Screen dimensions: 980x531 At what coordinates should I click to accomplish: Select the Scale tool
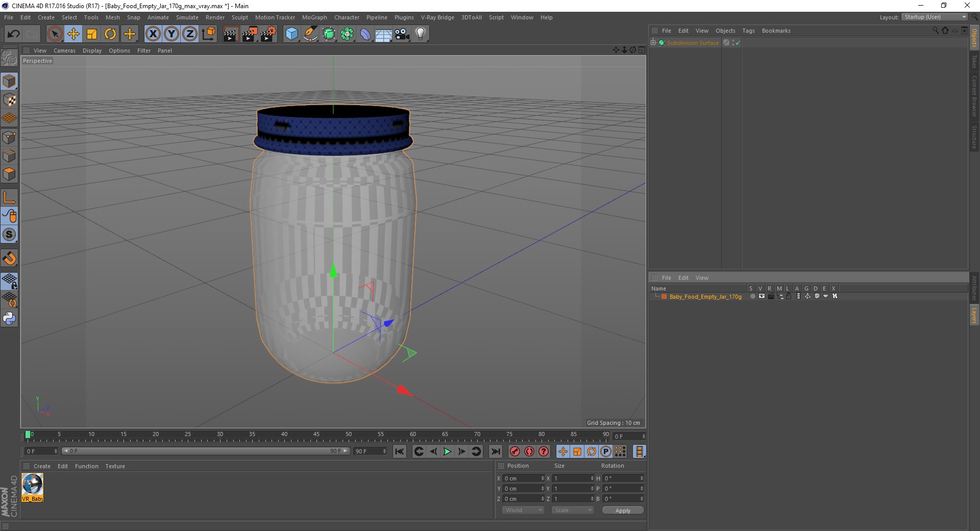(92, 34)
